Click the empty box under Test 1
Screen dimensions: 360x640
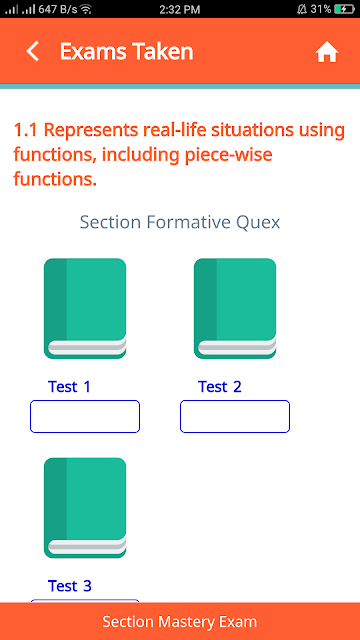coord(85,416)
